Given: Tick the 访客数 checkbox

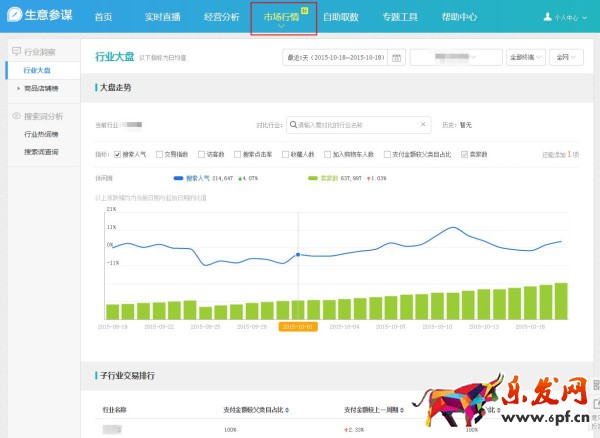Looking at the screenshot, I should click(x=200, y=155).
